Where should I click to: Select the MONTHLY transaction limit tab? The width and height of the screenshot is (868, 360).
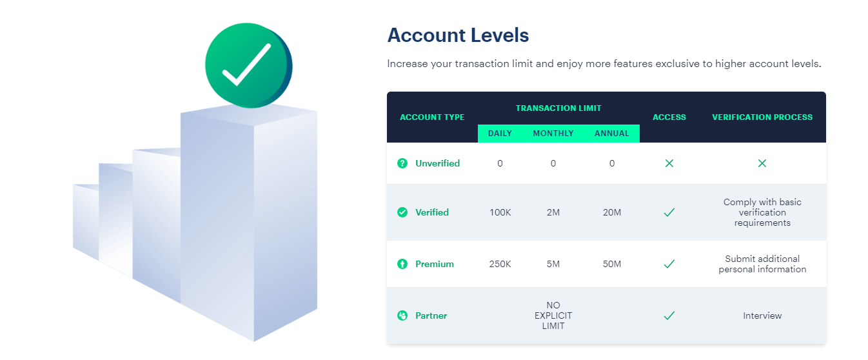(553, 134)
